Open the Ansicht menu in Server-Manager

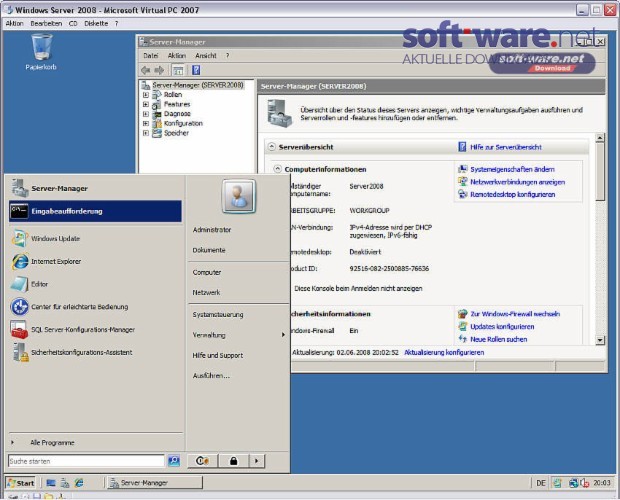tap(206, 56)
